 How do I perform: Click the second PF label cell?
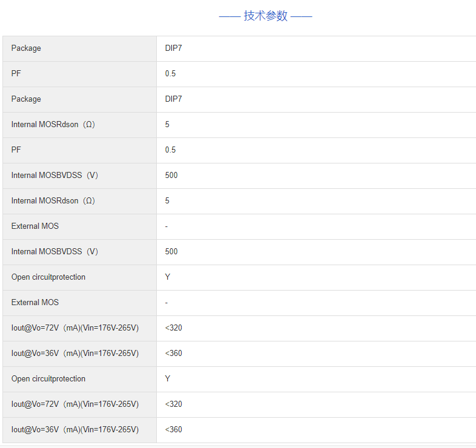pos(16,150)
